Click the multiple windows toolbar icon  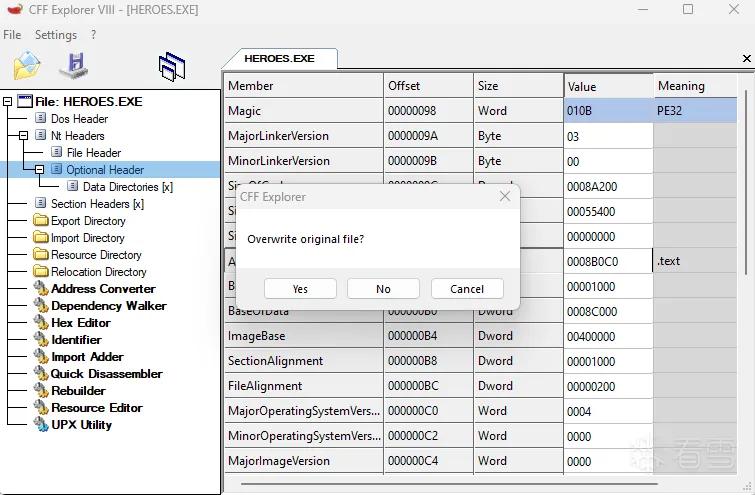(x=172, y=66)
